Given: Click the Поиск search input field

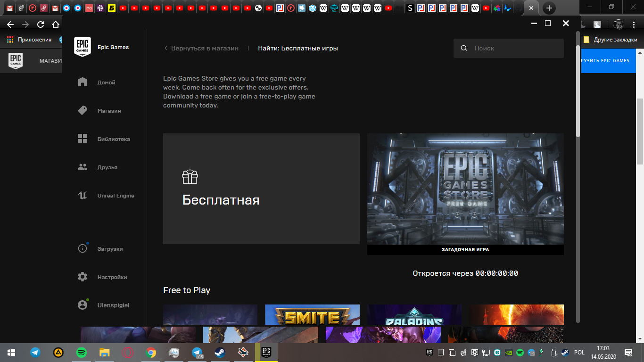Looking at the screenshot, I should tap(509, 48).
